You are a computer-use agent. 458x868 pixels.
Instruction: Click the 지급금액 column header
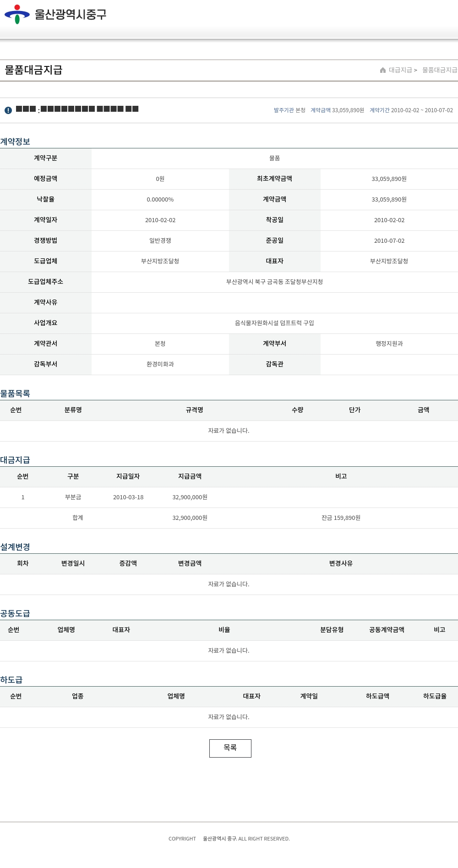(x=190, y=476)
